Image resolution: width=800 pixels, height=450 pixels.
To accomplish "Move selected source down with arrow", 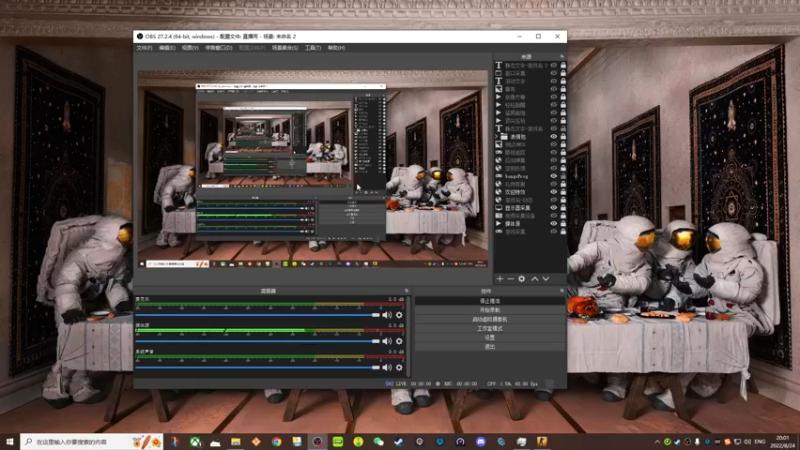I will (545, 279).
